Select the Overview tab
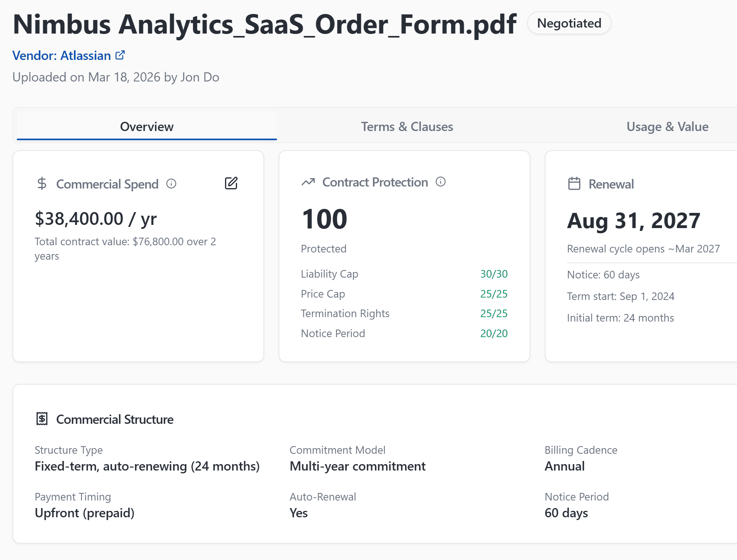The width and height of the screenshot is (737, 560). [147, 127]
